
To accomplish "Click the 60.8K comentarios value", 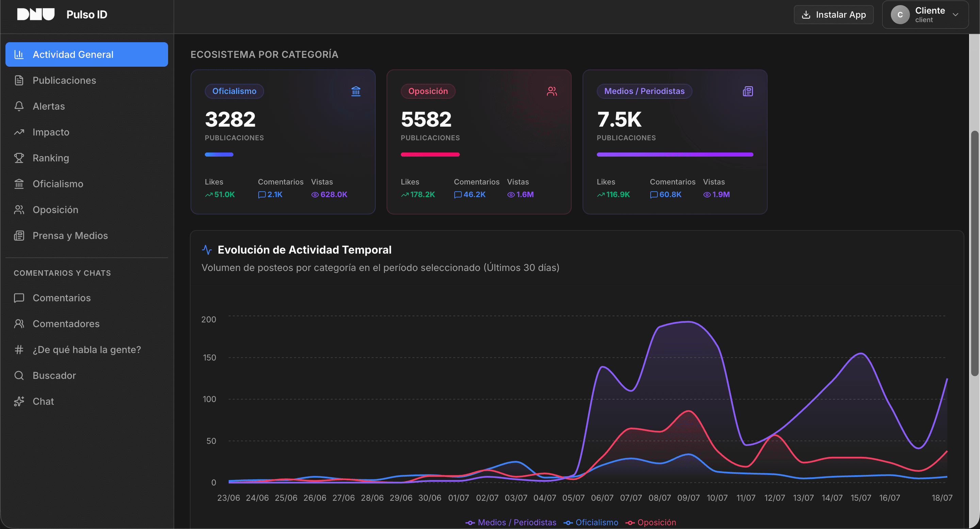I will 670,194.
